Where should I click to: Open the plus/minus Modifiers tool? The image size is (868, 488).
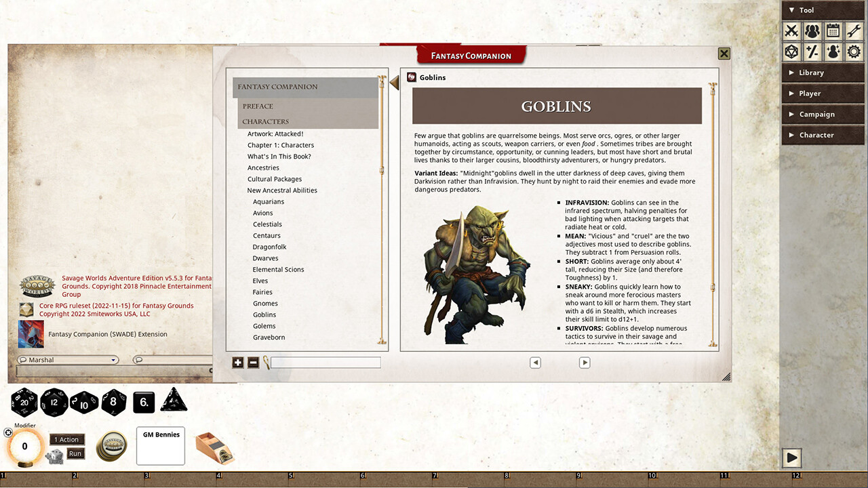(812, 52)
